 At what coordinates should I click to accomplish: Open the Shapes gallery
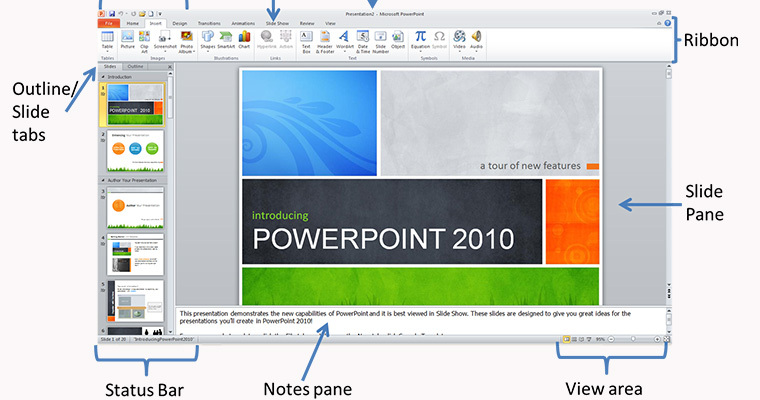coord(207,41)
